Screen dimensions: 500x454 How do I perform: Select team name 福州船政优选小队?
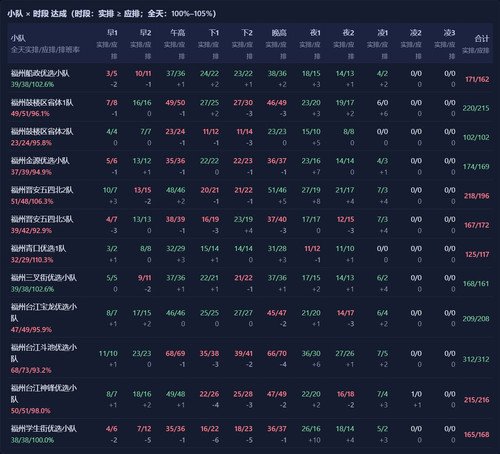tap(40, 73)
